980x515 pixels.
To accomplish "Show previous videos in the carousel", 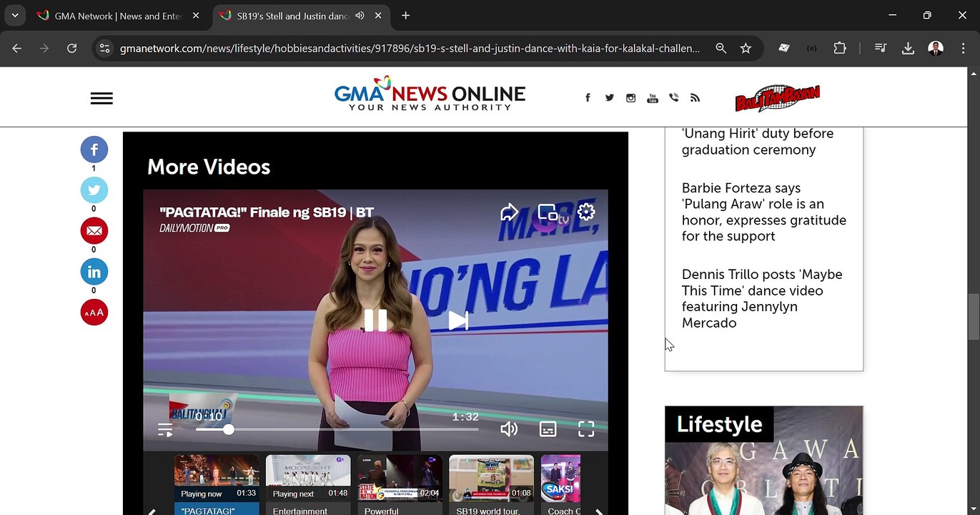I will coord(152,511).
